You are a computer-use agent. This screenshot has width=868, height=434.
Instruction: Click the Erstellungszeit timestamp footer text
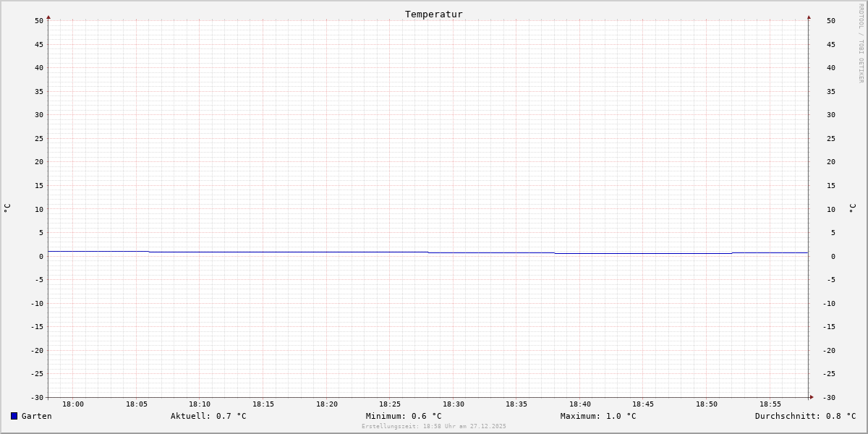tap(434, 426)
